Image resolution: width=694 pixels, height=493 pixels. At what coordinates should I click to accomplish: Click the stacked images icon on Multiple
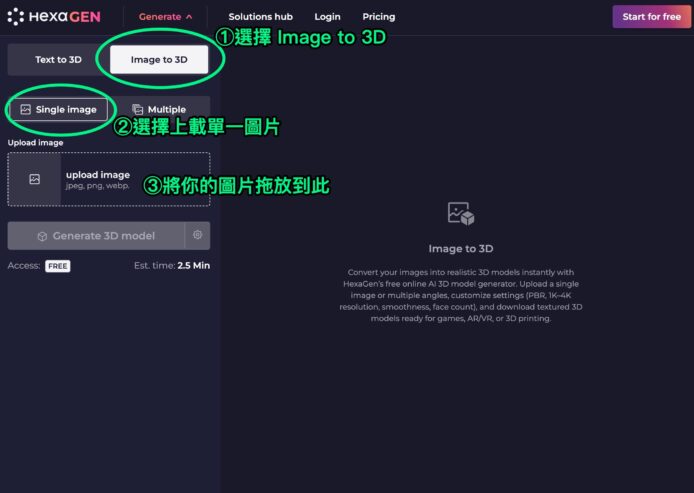(x=137, y=109)
